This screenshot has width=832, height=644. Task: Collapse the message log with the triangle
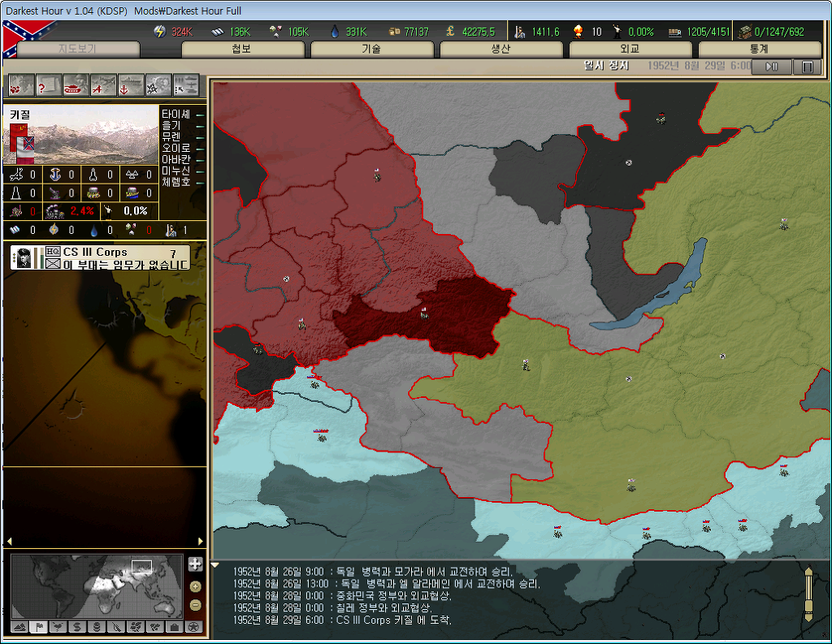tap(215, 565)
